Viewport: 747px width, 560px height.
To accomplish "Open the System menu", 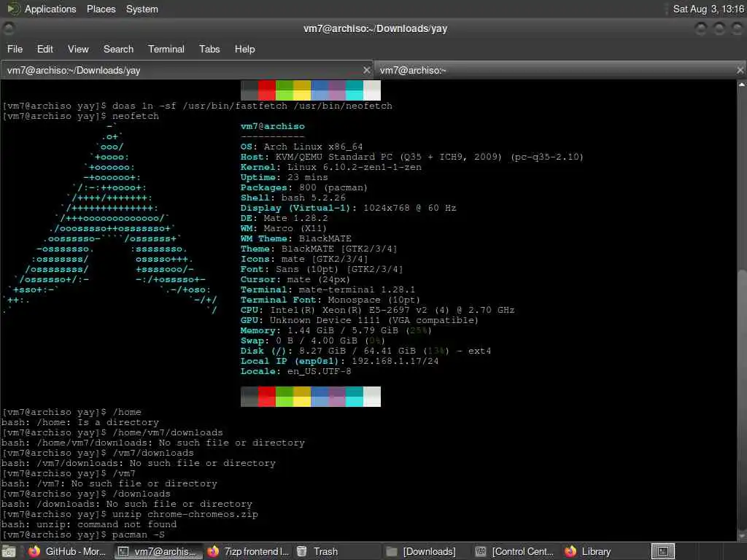I will tap(142, 9).
